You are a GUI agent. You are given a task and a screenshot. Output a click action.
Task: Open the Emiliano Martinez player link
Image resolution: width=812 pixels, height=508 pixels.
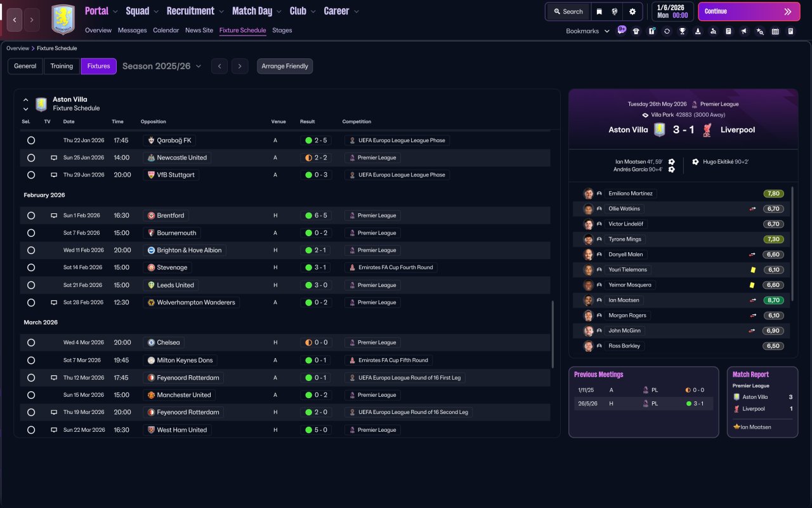631,194
